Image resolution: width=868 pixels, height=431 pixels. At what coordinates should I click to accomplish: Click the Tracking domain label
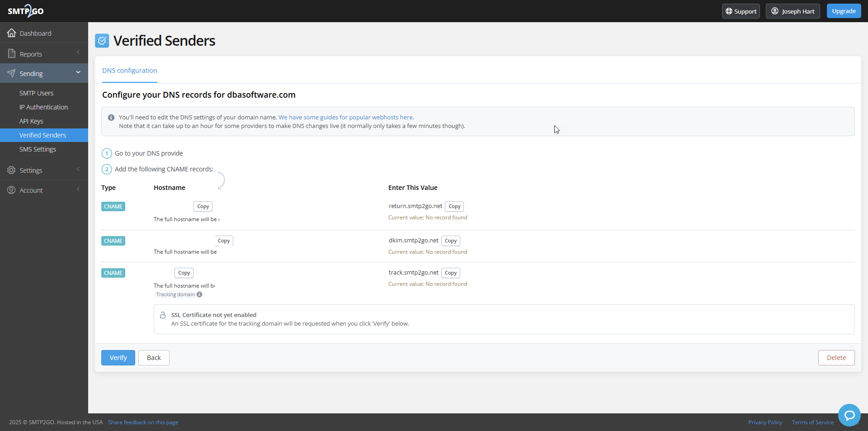point(175,294)
